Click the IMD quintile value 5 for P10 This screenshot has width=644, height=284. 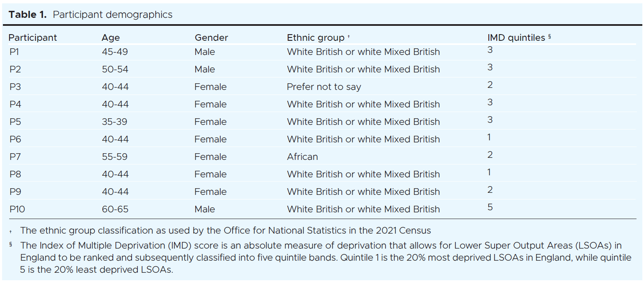point(490,207)
